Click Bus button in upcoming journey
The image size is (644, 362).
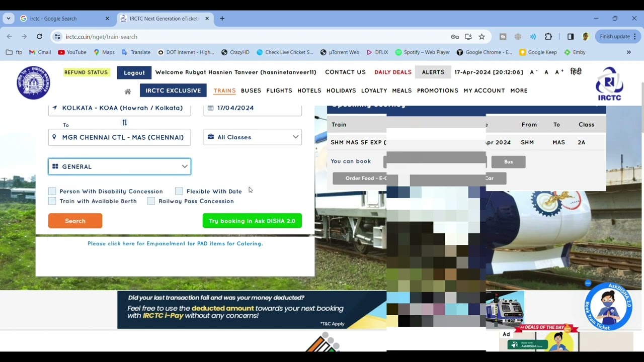508,162
